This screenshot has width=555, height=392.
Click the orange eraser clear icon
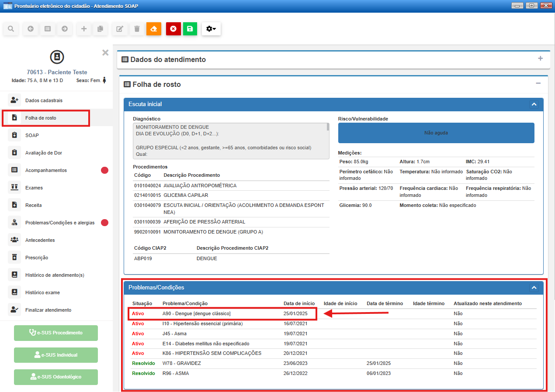pos(153,29)
